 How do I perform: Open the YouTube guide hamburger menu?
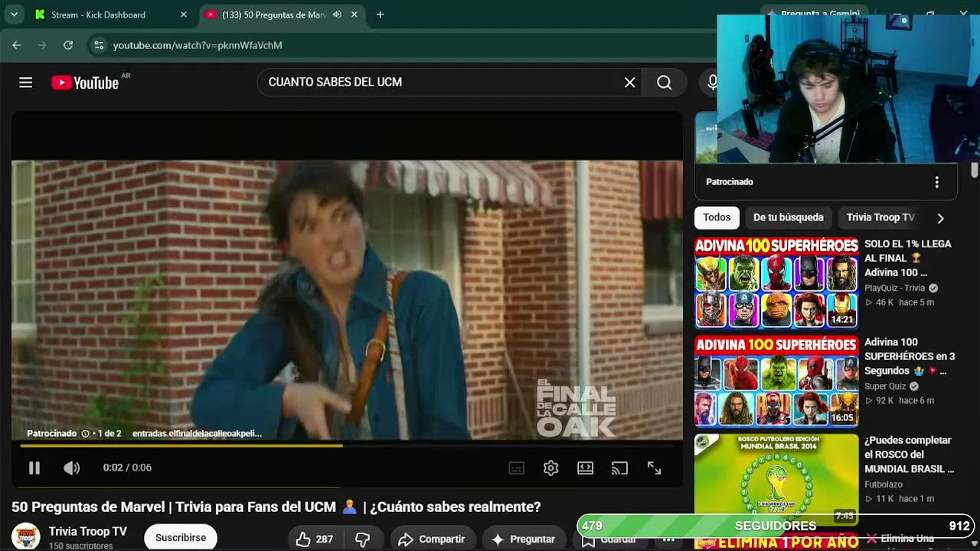25,83
